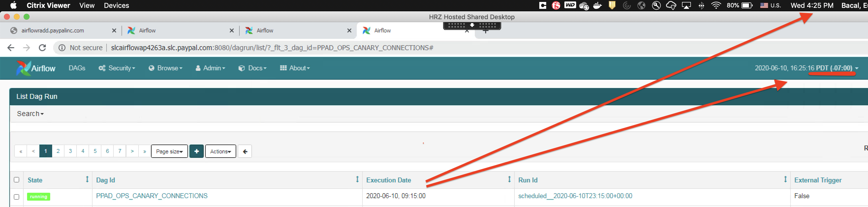Click the Airflow pinwheel logo

point(23,68)
